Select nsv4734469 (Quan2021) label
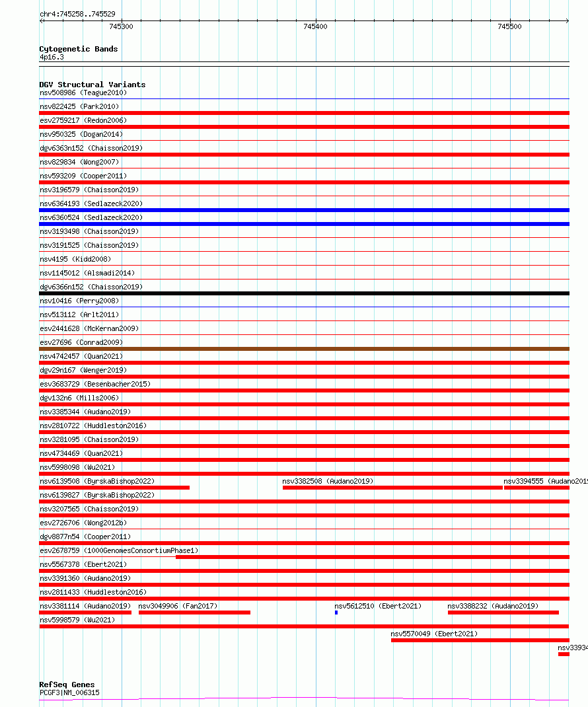The image size is (588, 707). click(x=81, y=453)
